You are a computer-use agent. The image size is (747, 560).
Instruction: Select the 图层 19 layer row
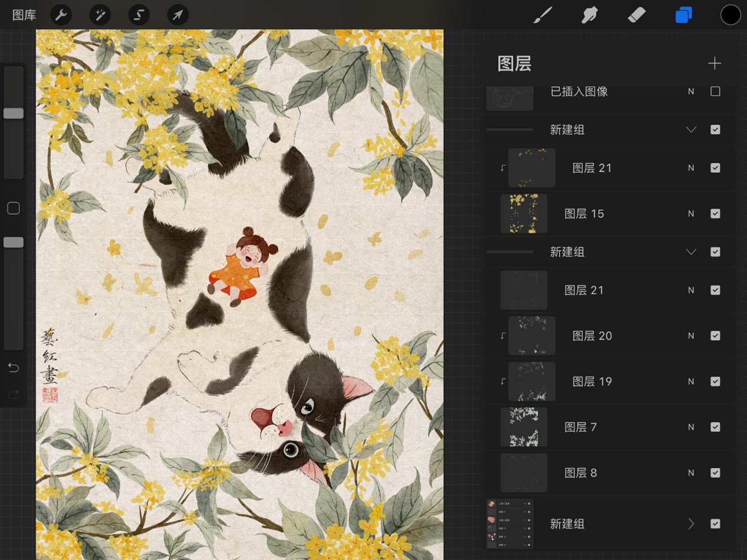tap(610, 381)
